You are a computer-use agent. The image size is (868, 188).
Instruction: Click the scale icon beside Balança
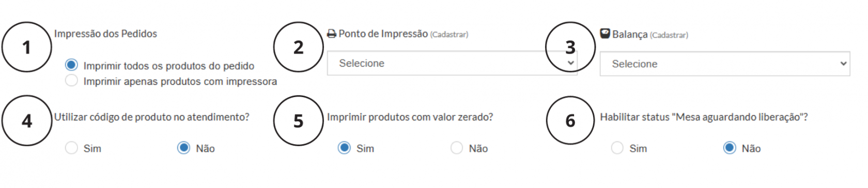(x=605, y=34)
